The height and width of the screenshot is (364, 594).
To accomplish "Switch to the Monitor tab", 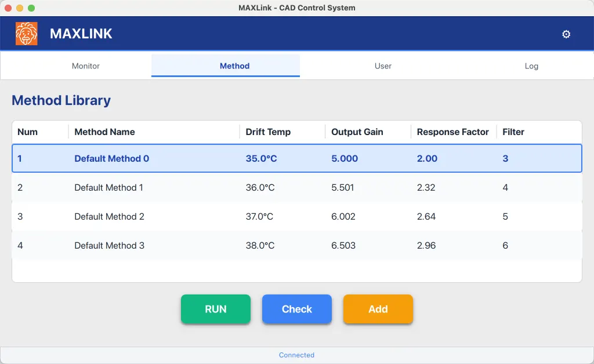I will 86,66.
